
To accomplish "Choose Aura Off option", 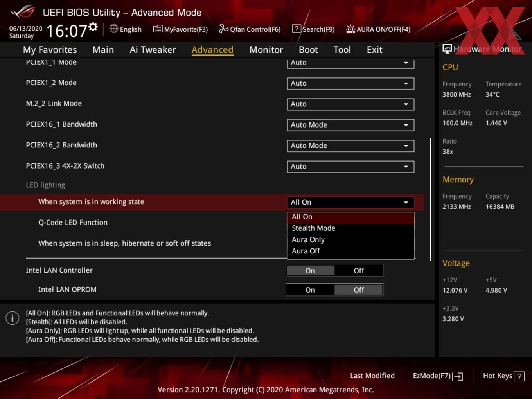I will coord(350,251).
